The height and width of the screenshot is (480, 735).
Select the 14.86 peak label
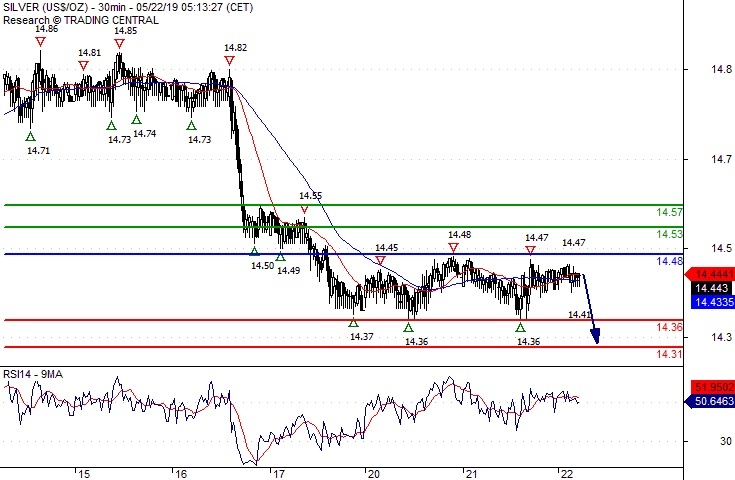tap(46, 29)
